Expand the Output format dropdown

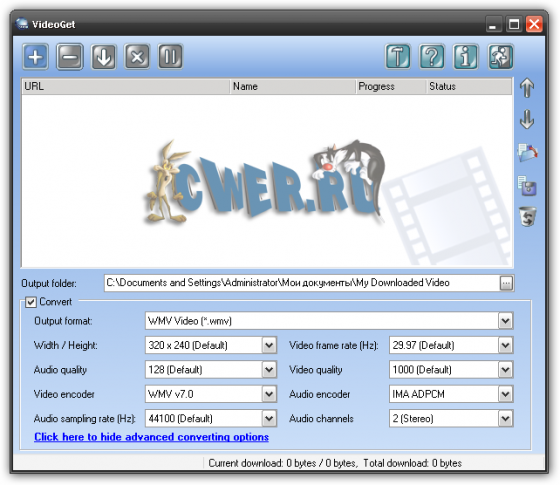(505, 321)
